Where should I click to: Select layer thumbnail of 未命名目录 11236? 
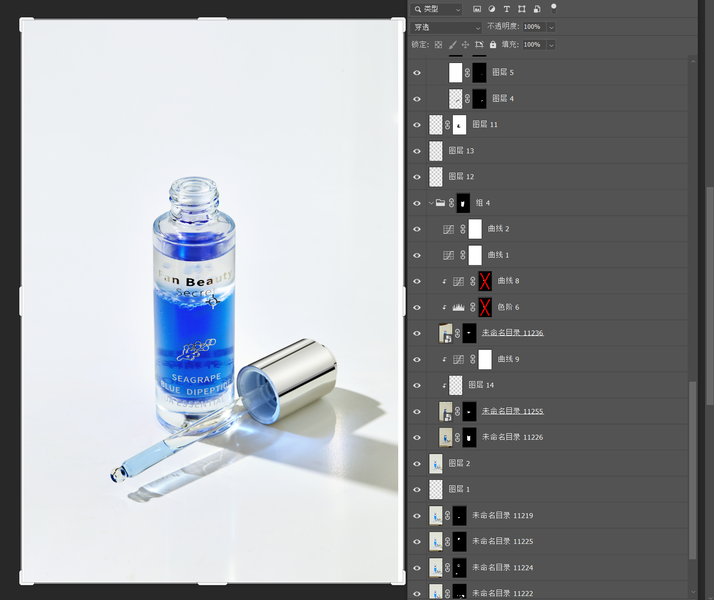[445, 333]
